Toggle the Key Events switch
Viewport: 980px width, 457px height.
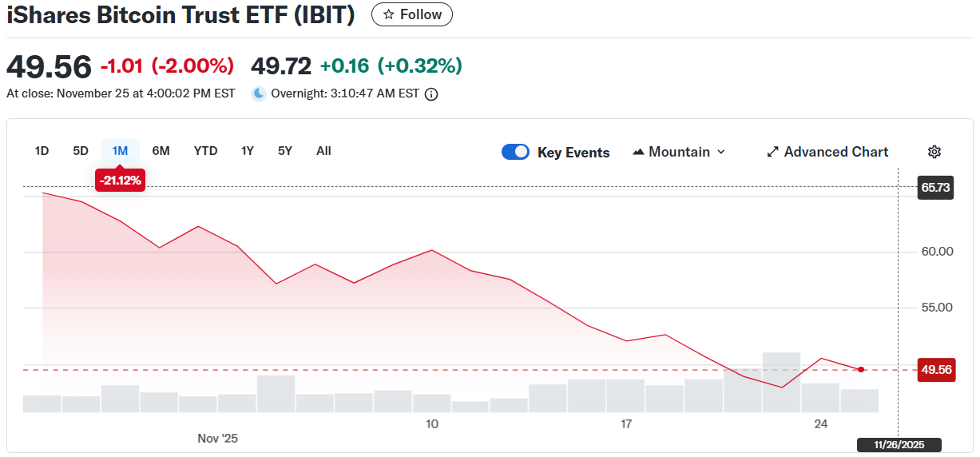515,152
